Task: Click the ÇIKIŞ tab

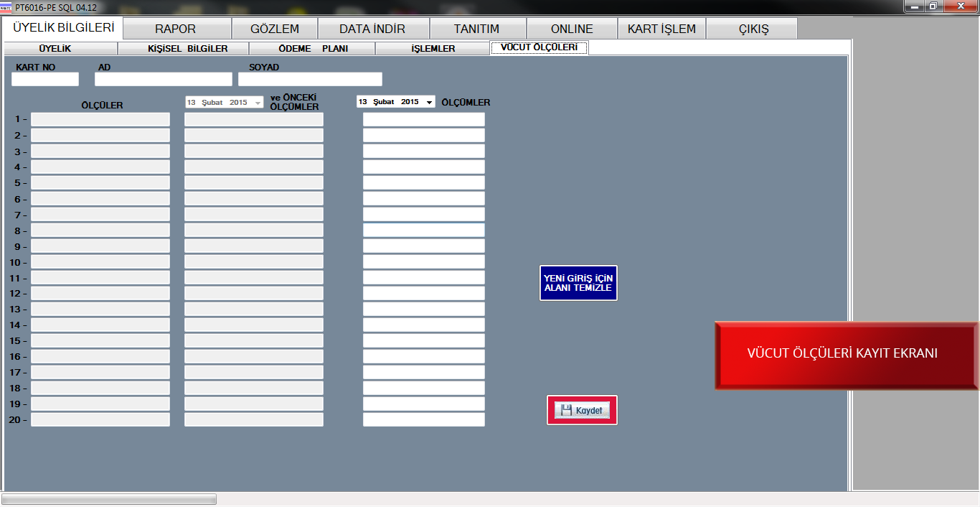Action: (753, 29)
